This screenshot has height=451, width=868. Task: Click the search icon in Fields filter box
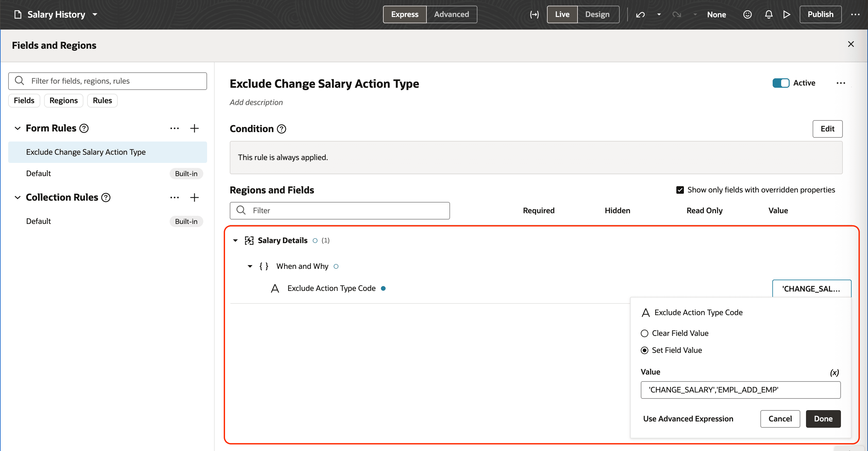pos(19,81)
